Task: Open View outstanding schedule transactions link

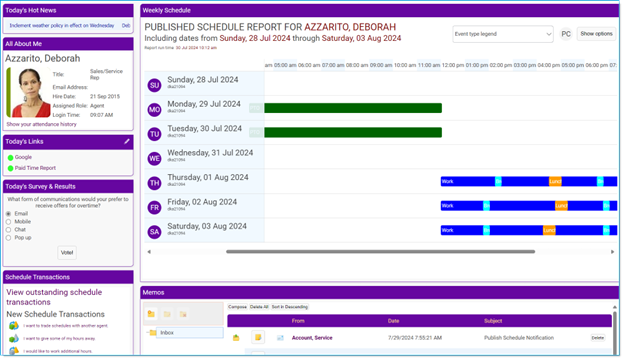Action: [x=54, y=298]
